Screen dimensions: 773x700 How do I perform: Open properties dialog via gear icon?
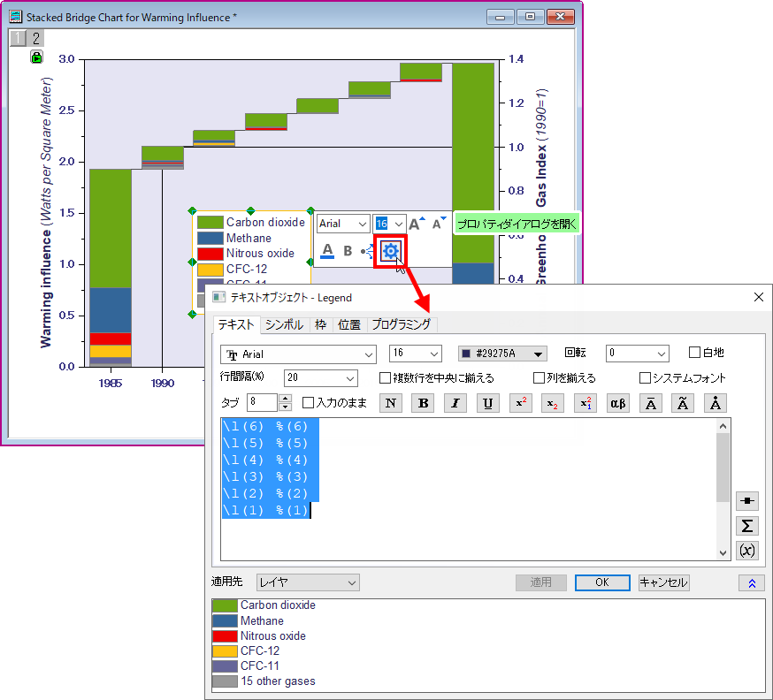(x=391, y=252)
